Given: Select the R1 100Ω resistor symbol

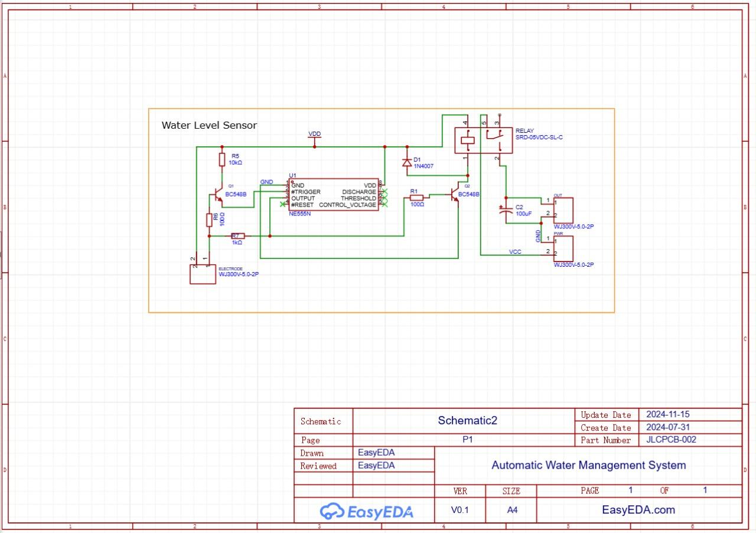Looking at the screenshot, I should (x=416, y=198).
